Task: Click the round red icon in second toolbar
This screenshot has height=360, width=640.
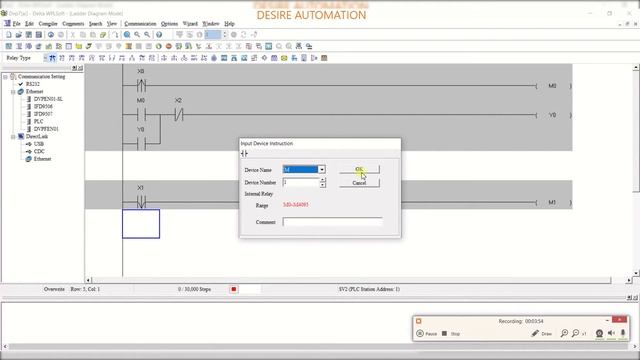Action: click(169, 47)
